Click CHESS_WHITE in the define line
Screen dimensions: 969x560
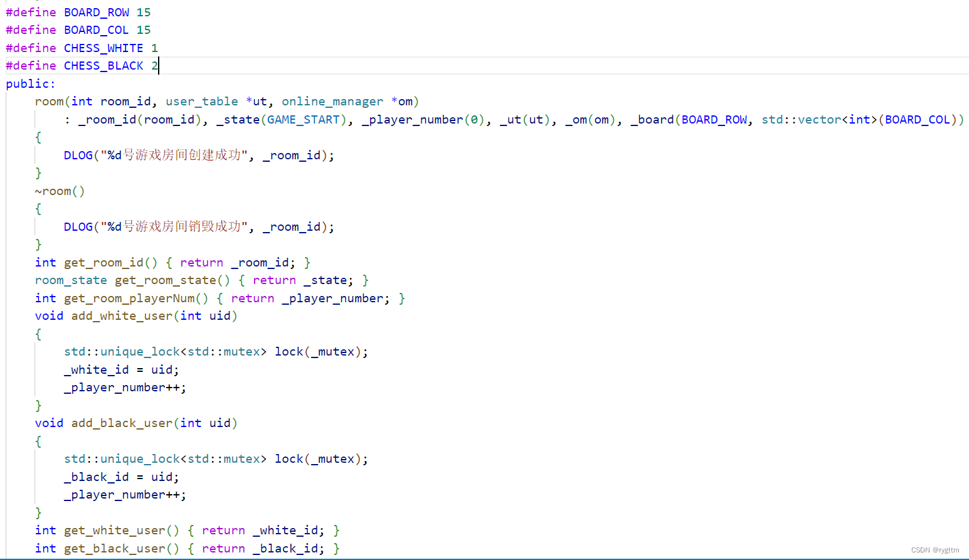click(x=103, y=48)
